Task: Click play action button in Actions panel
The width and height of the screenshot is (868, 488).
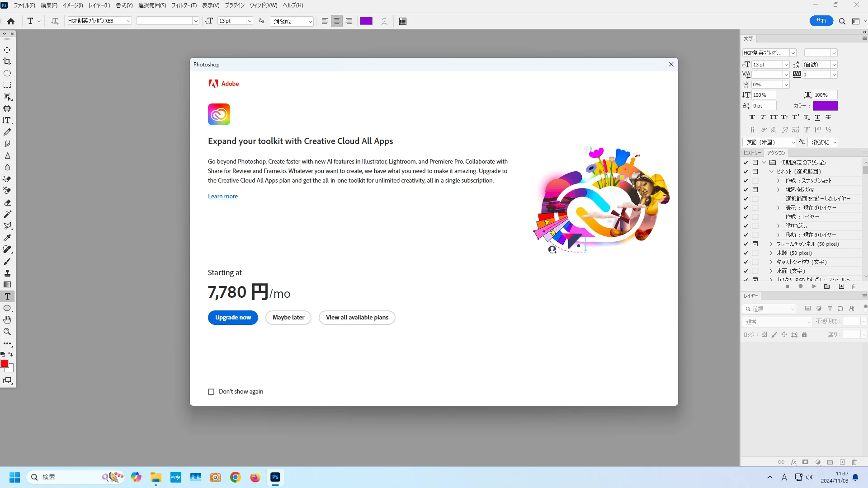Action: click(814, 286)
